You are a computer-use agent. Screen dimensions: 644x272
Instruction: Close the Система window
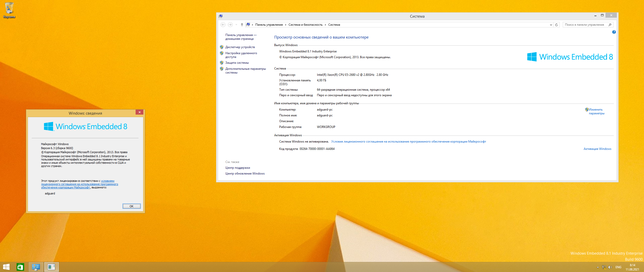coord(611,15)
